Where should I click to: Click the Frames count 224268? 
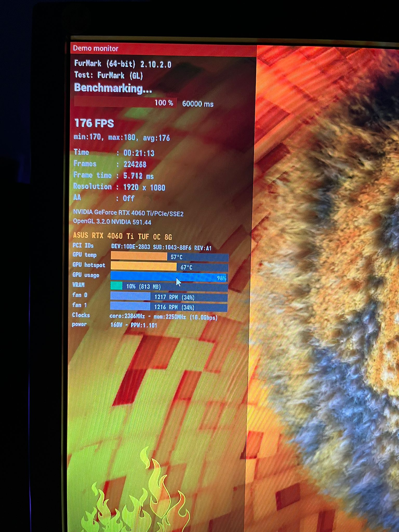click(x=135, y=164)
